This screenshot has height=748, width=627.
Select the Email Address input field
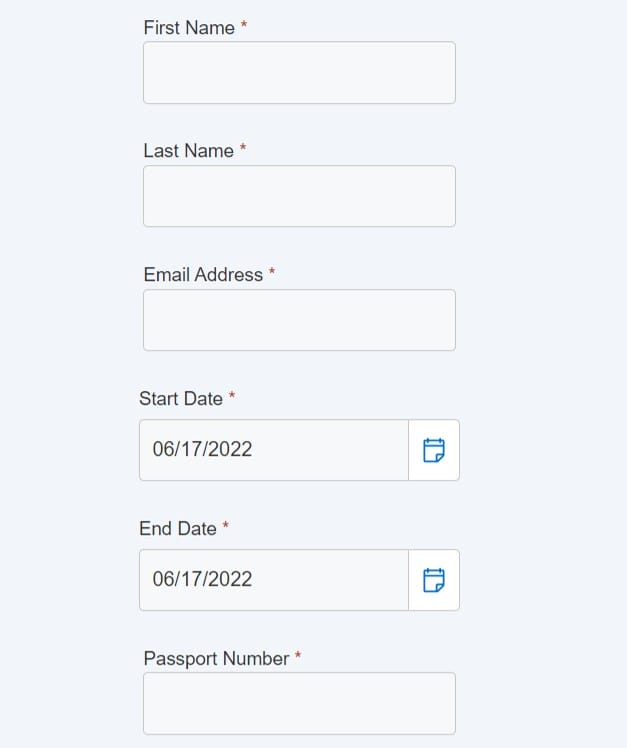299,320
